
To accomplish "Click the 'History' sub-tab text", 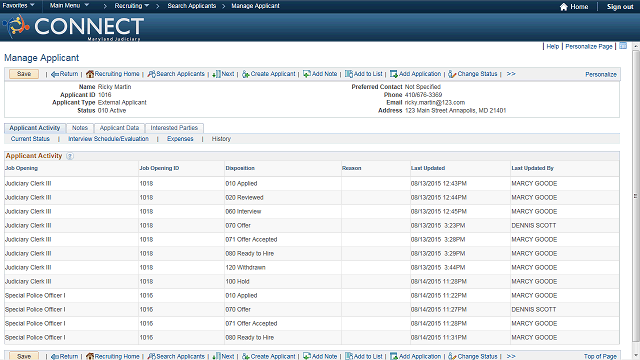I will click(221, 139).
